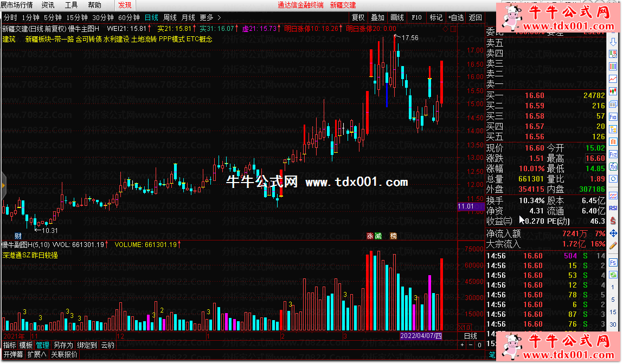Open the 资讯 menu

click(x=48, y=5)
